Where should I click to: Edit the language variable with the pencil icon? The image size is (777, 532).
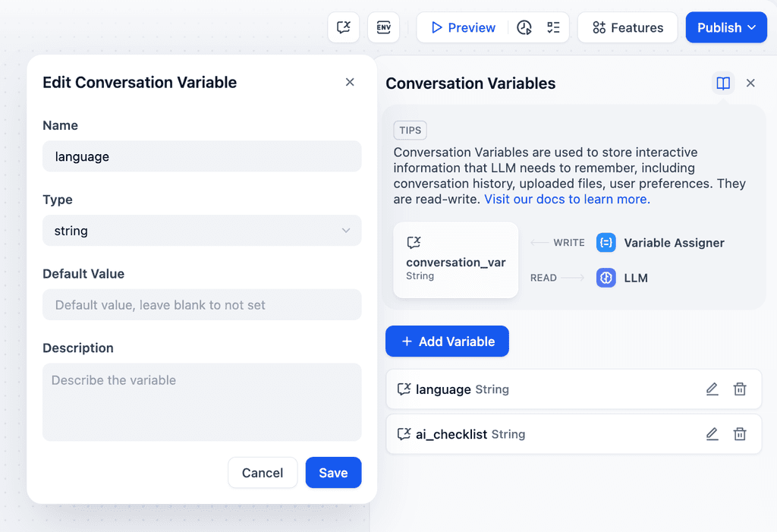tap(712, 389)
